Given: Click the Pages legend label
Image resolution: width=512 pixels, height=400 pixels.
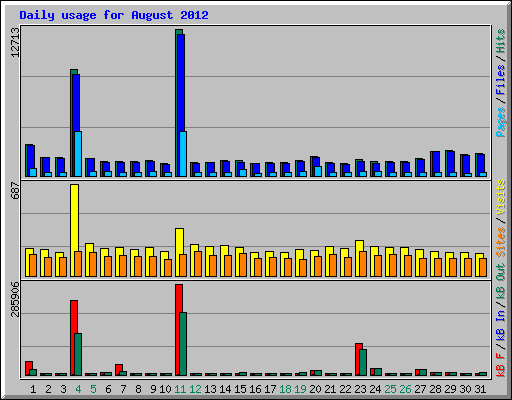Looking at the screenshot, I should tap(500, 122).
